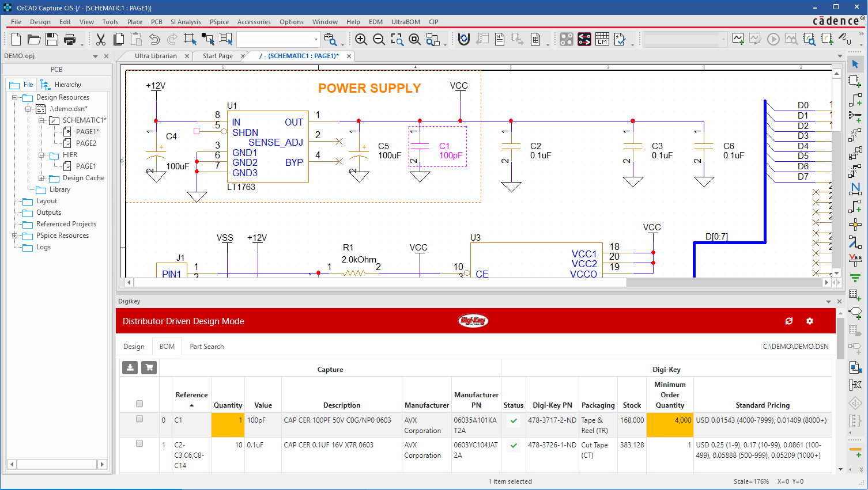Zoom to fit all with toolbar icon
The width and height of the screenshot is (868, 490).
click(415, 39)
